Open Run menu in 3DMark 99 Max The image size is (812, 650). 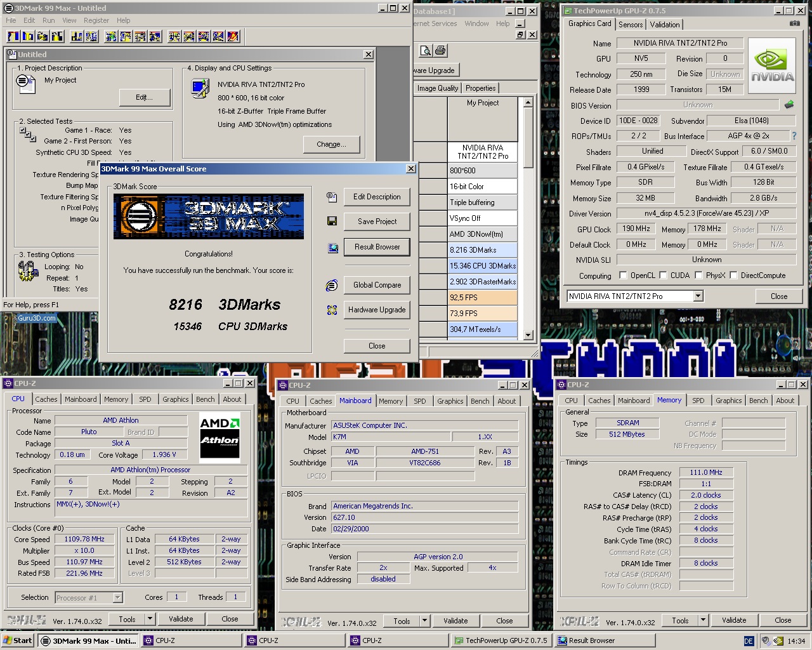point(48,20)
